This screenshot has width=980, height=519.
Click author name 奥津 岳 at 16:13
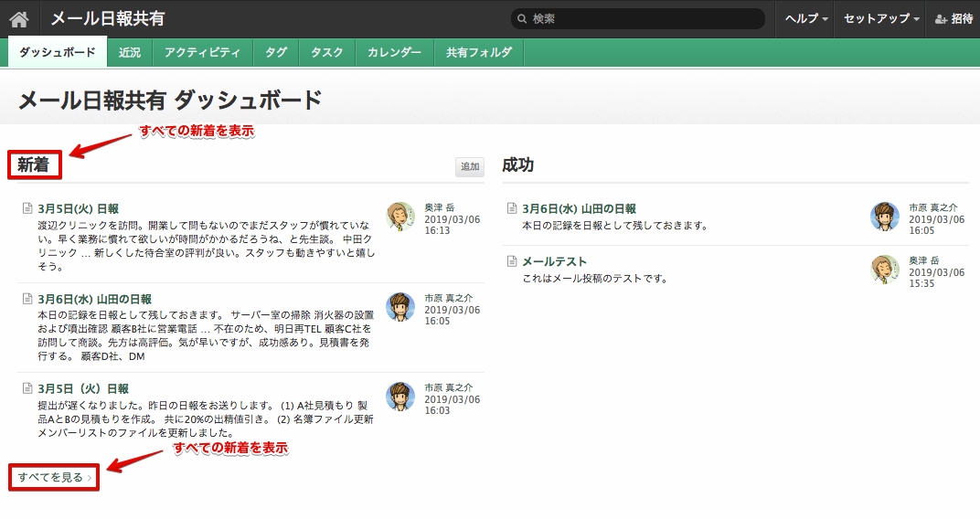(440, 207)
